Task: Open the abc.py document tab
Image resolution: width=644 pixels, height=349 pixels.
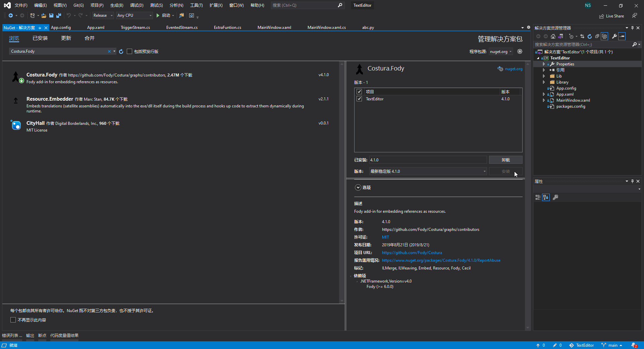Action: [x=368, y=28]
